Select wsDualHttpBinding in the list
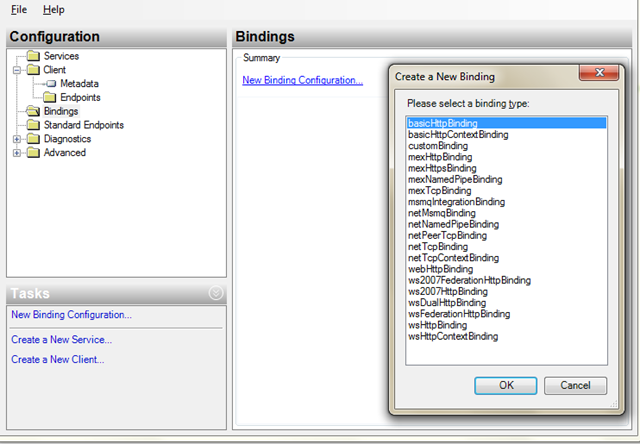The width and height of the screenshot is (640, 444). (506, 303)
